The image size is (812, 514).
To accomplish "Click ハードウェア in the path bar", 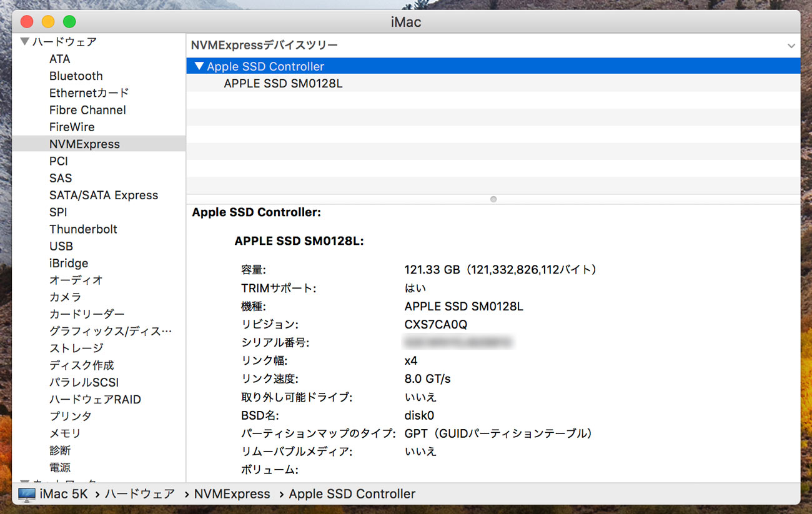I will pos(139,494).
